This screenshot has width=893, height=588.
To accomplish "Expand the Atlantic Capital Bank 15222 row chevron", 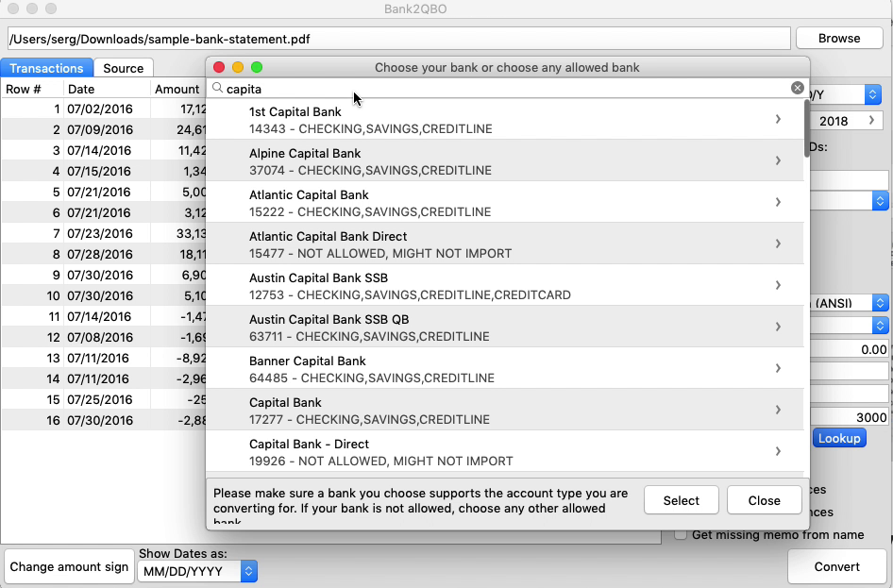I will (778, 202).
